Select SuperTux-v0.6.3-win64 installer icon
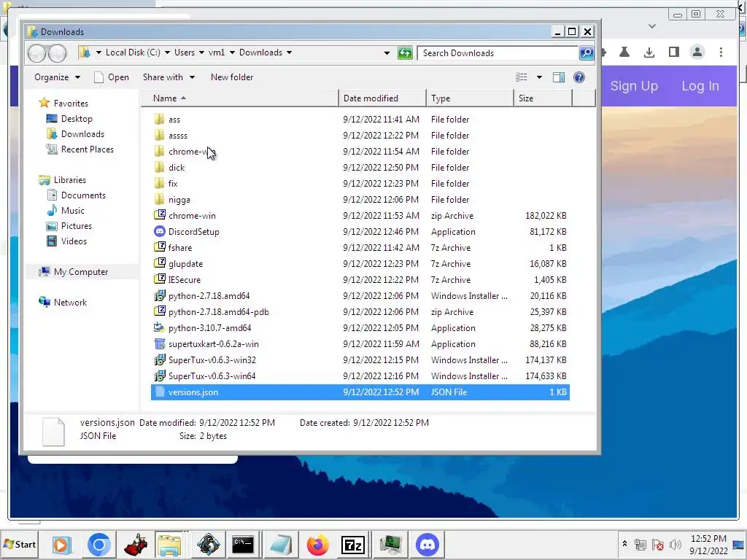The height and width of the screenshot is (560, 747). click(x=160, y=376)
